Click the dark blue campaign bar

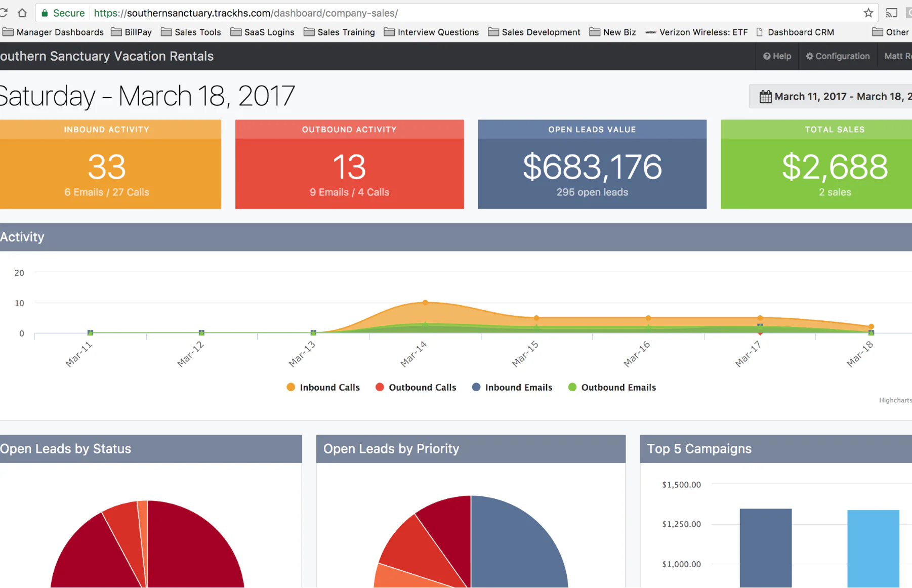click(766, 548)
